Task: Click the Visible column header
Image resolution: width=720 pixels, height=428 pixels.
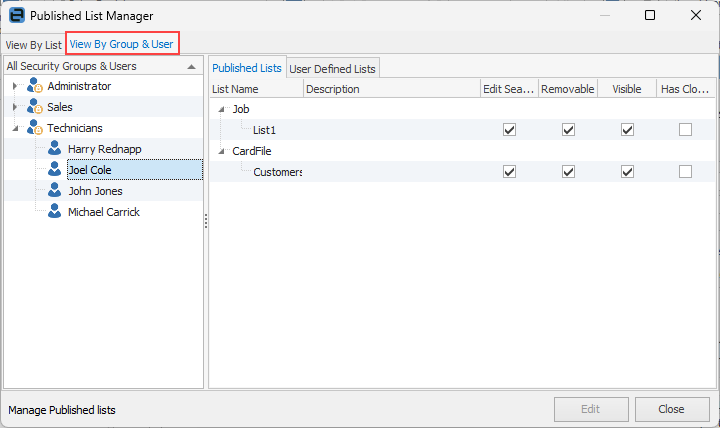Action: [x=627, y=89]
